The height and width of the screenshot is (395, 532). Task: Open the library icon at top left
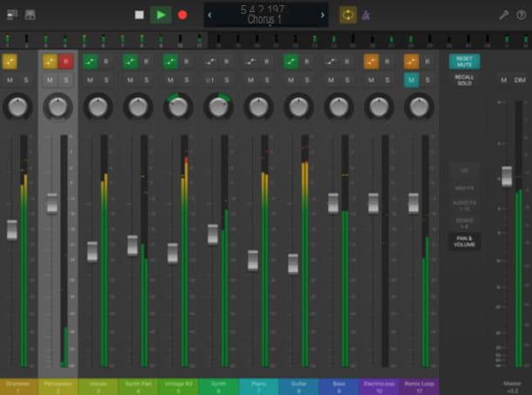[x=30, y=15]
